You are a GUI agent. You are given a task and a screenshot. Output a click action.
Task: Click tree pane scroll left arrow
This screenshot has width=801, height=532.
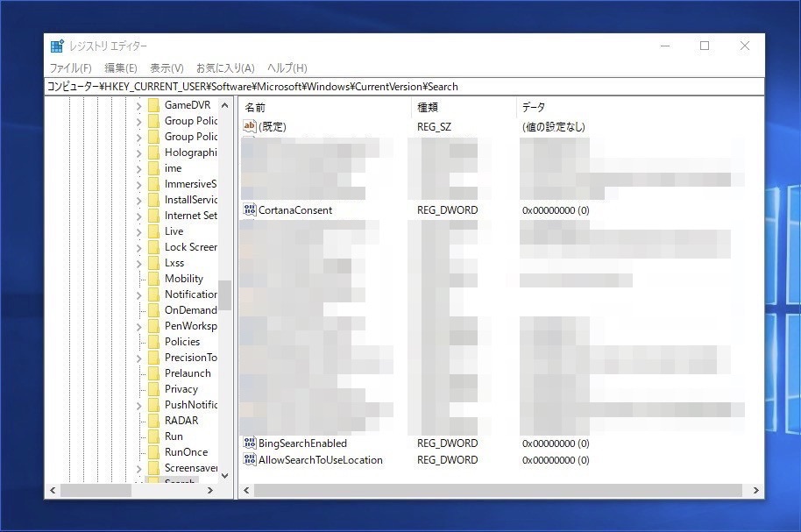tap(52, 490)
